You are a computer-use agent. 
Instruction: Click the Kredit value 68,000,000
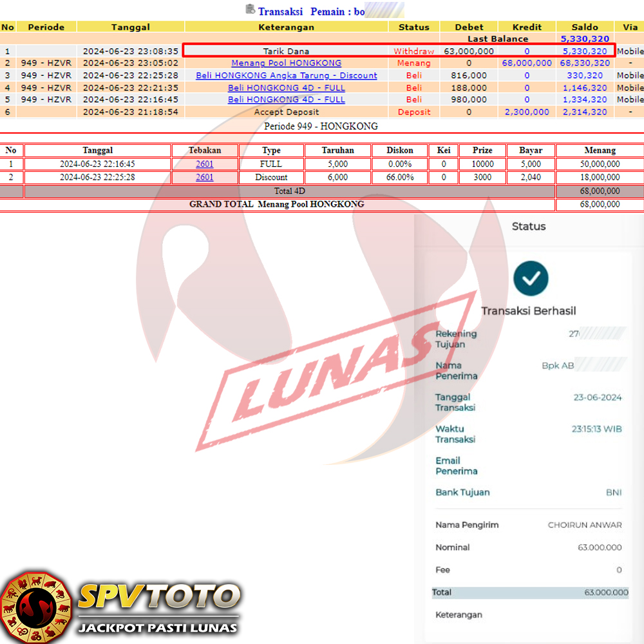526,63
